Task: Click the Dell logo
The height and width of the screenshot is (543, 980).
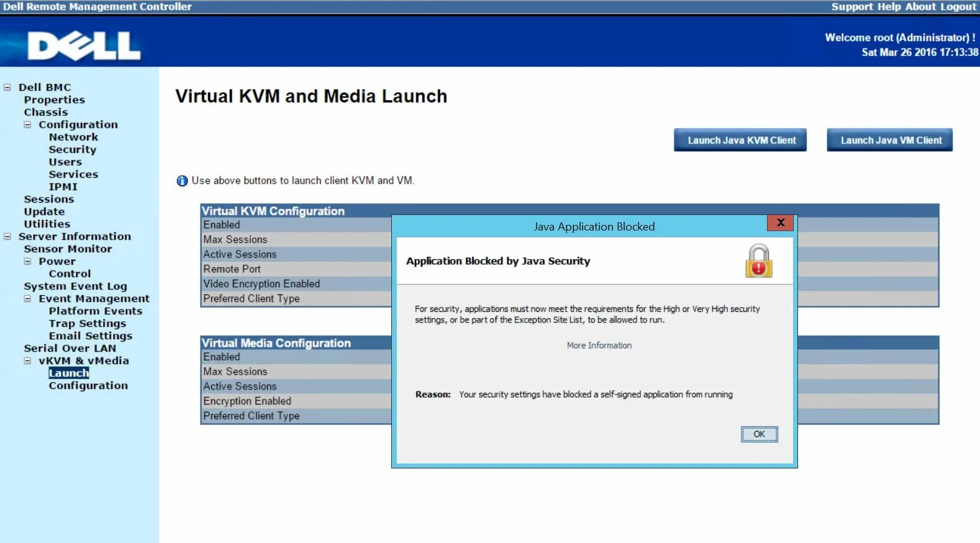Action: 84,47
